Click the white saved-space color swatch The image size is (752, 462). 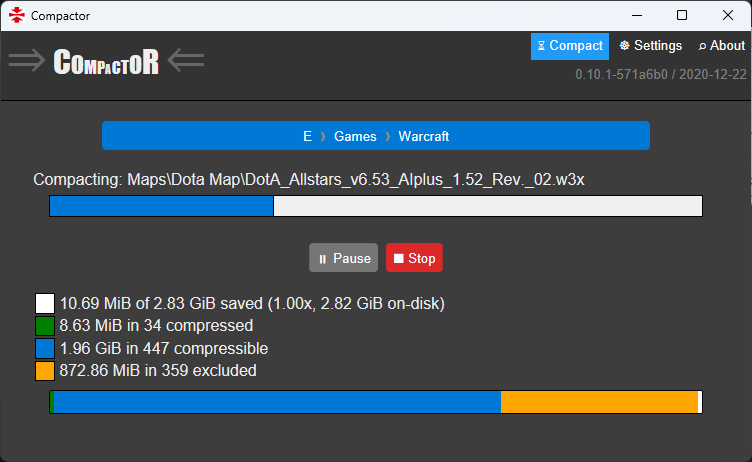pyautogui.click(x=45, y=303)
